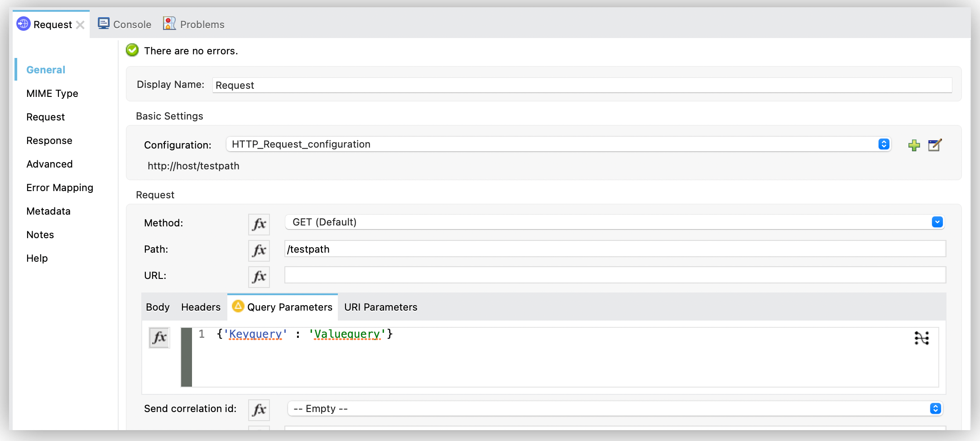Click the Request tab globe icon
This screenshot has width=980, height=441.
click(23, 24)
